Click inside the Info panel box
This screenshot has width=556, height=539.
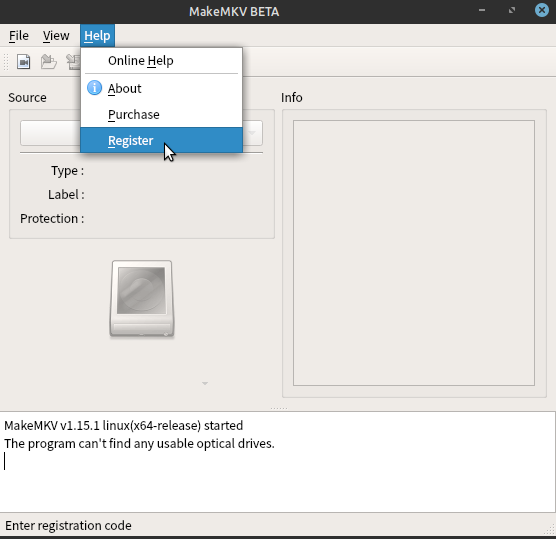pyautogui.click(x=414, y=253)
